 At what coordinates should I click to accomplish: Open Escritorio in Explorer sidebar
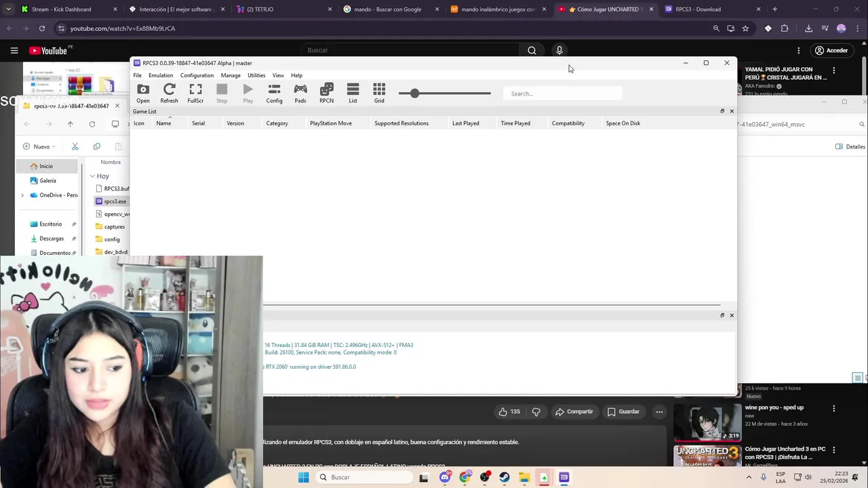[x=46, y=224]
